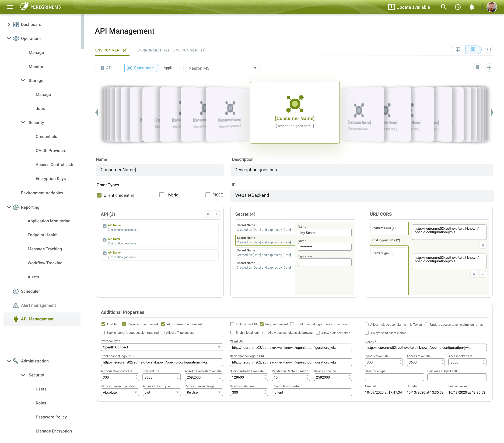
Task: Collapse the Operations section in sidebar
Action: [9, 38]
